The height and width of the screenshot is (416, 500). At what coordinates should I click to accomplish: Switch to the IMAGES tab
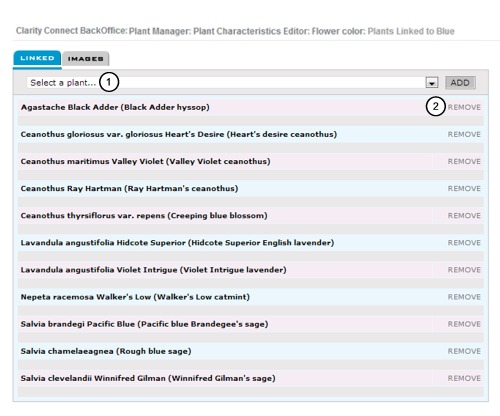(x=85, y=59)
